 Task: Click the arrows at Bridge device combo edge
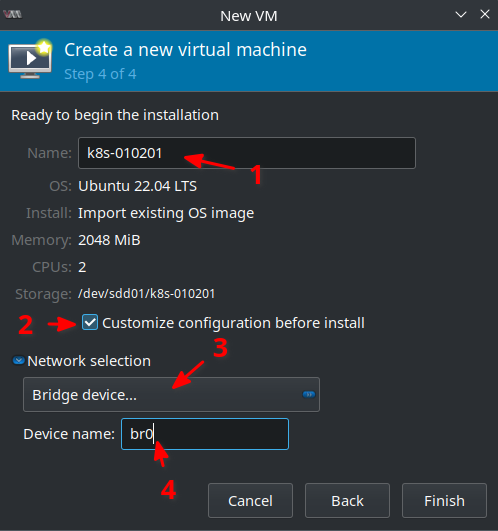click(x=309, y=395)
